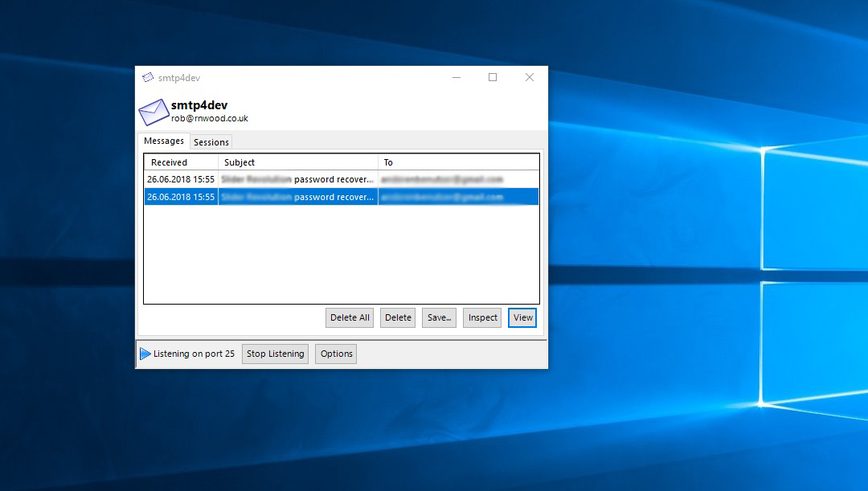Minimize the smtp4dev window
This screenshot has height=491, width=868.
pos(456,78)
